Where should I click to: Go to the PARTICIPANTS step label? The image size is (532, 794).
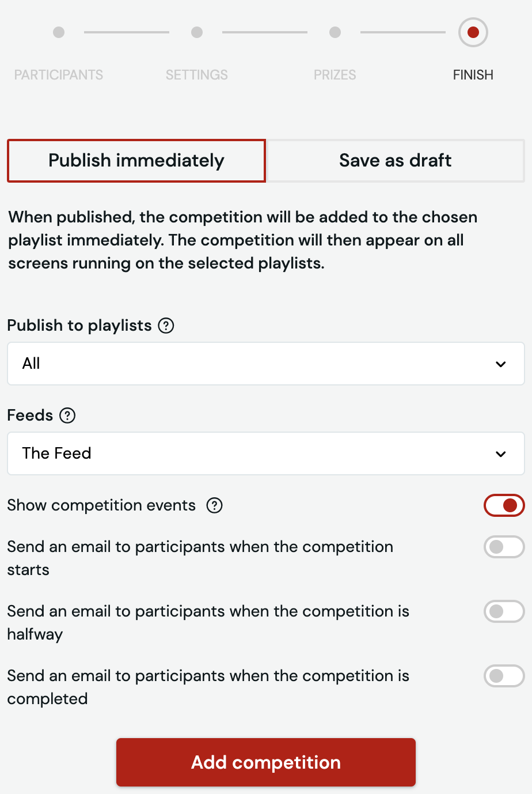click(x=59, y=75)
